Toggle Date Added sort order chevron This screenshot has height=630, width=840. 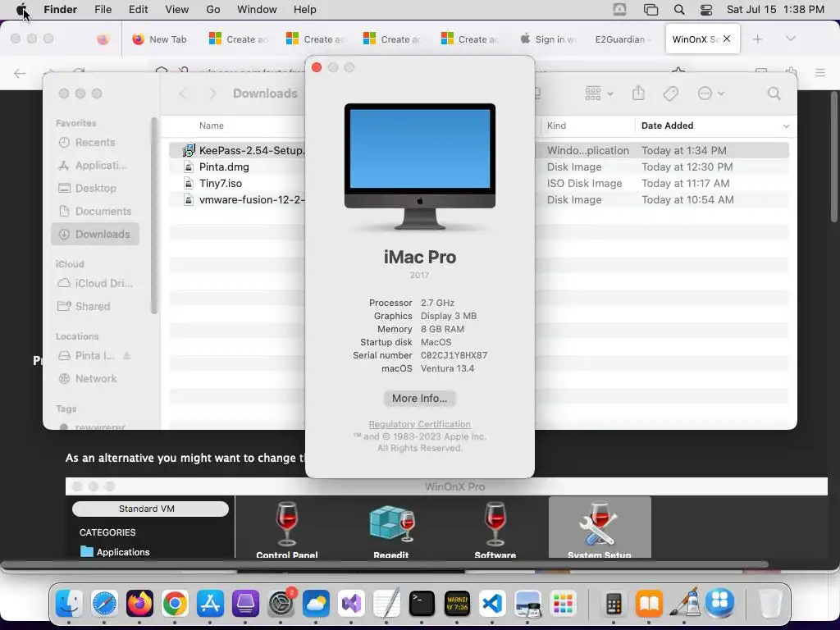(786, 126)
